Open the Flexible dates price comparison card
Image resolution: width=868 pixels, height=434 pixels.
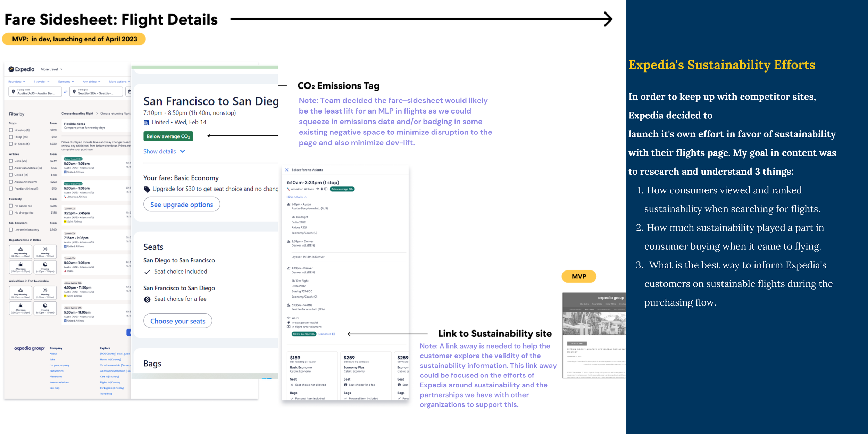pos(97,126)
